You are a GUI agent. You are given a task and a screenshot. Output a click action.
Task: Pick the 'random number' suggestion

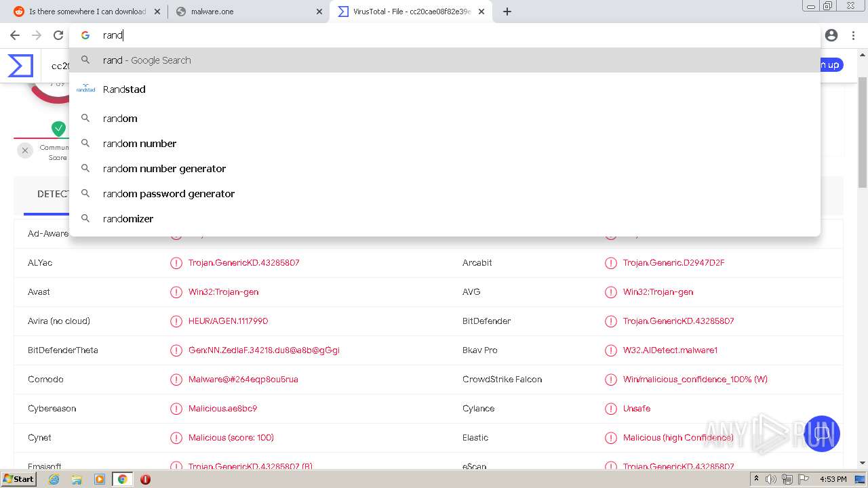444,144
